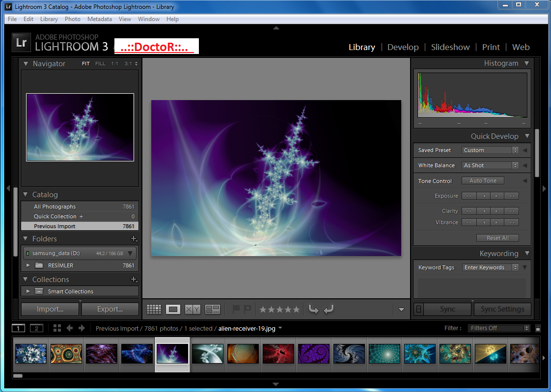551x392 pixels.
Task: Click main window display button 1
Action: tap(18, 328)
